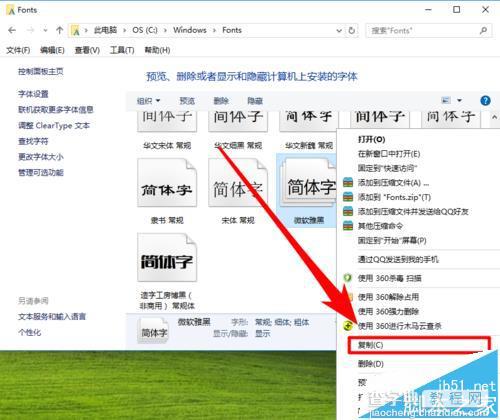Open 字体设置 in sidebar
The image size is (500, 420).
tap(33, 94)
